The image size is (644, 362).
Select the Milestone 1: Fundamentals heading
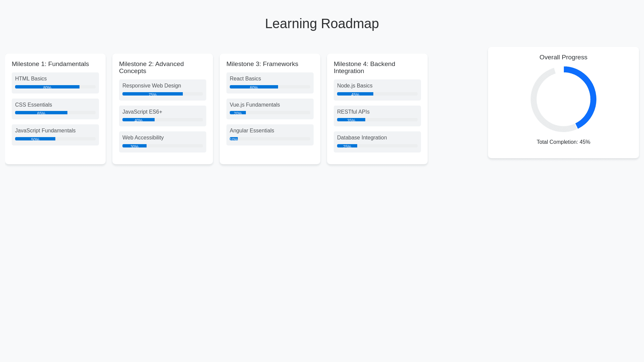50,64
